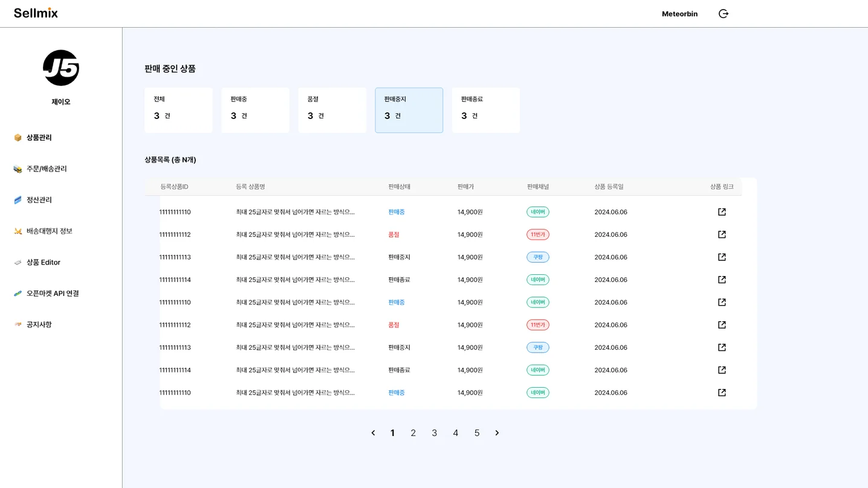Click the icon beside 상품 Editor
Viewport: 868px width, 488px height.
(18, 262)
